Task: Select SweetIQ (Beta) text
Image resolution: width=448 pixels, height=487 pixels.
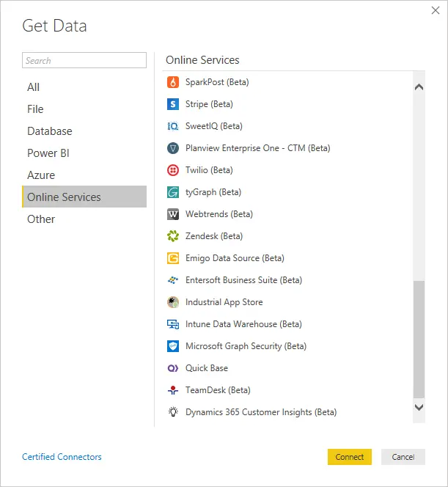Action: tap(214, 126)
